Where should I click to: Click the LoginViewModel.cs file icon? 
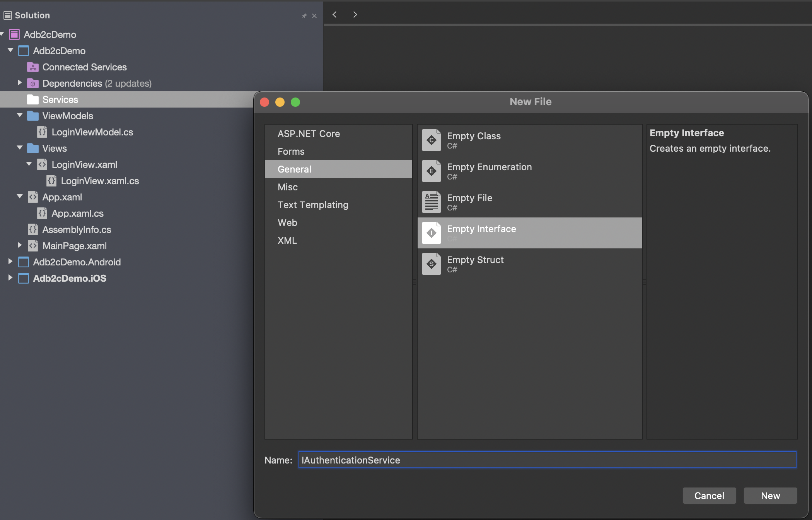tap(42, 132)
